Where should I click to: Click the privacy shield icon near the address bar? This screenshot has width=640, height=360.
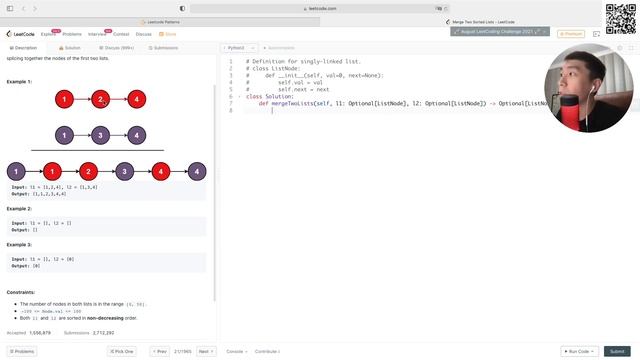(x=182, y=8)
